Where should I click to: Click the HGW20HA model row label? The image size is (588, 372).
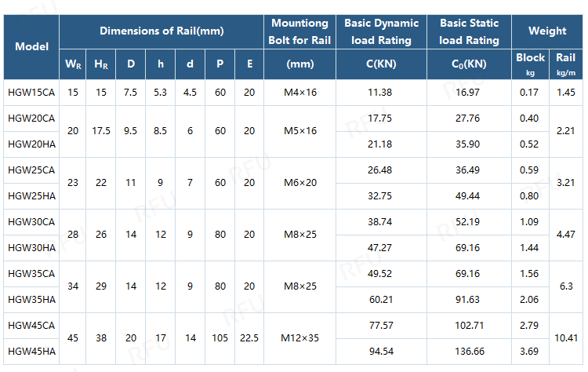(31, 144)
